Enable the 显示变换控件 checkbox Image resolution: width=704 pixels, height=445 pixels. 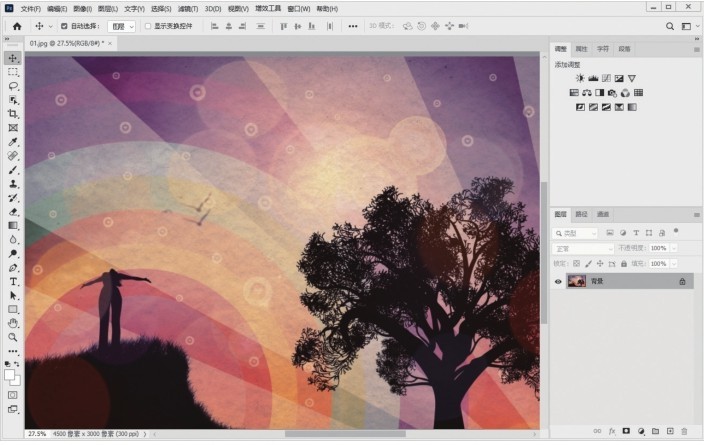(148, 26)
